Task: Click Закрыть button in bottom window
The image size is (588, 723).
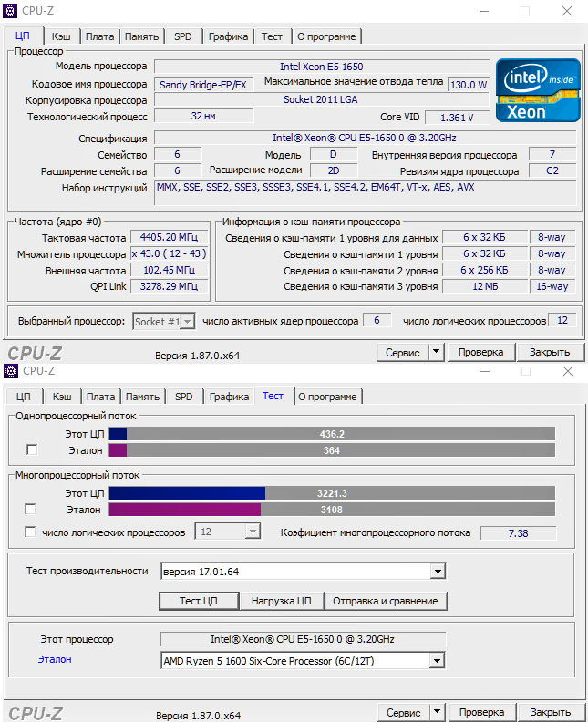Action: (551, 712)
